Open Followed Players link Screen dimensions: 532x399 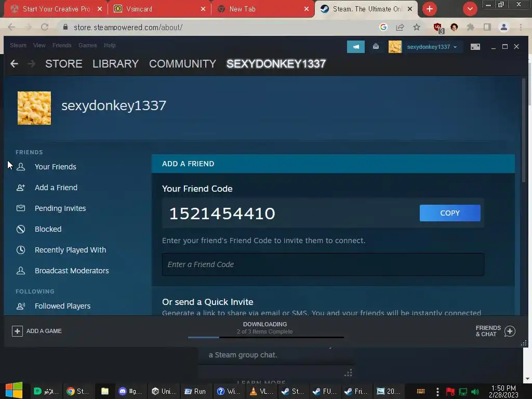(x=62, y=306)
